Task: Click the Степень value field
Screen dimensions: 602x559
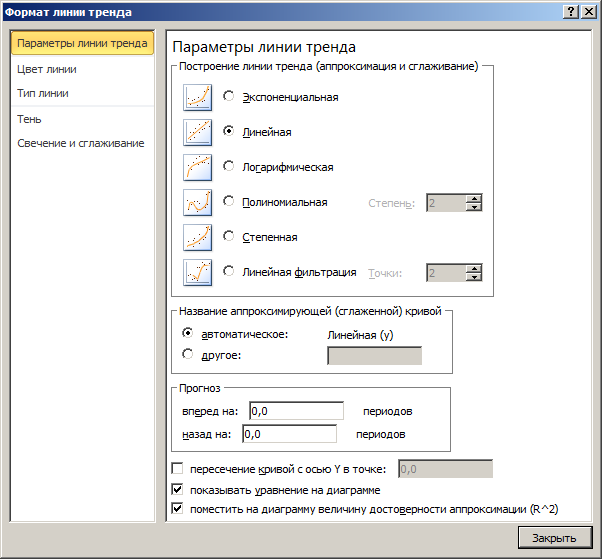Action: coord(446,203)
